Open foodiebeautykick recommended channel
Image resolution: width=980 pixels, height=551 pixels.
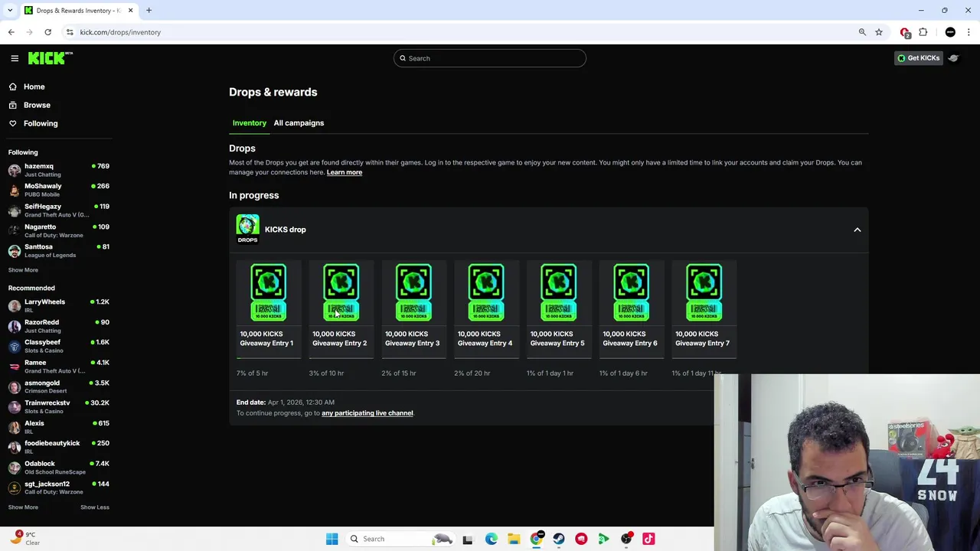58,447
